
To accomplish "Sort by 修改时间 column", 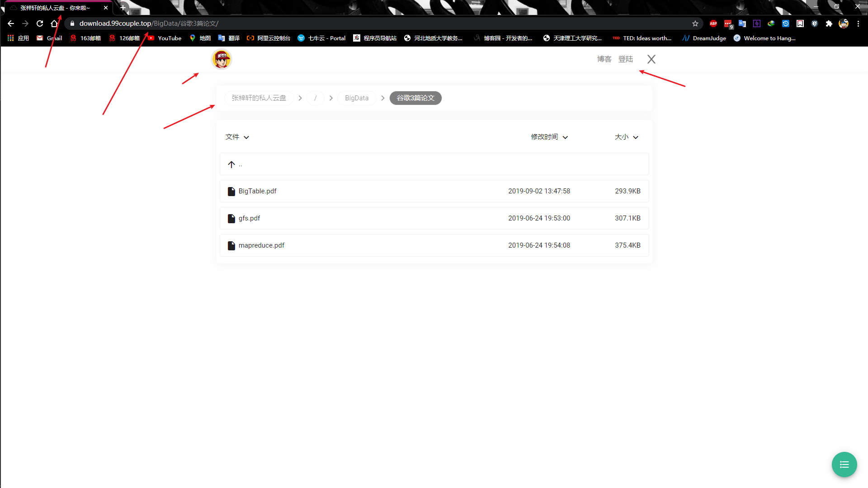I will tap(549, 137).
